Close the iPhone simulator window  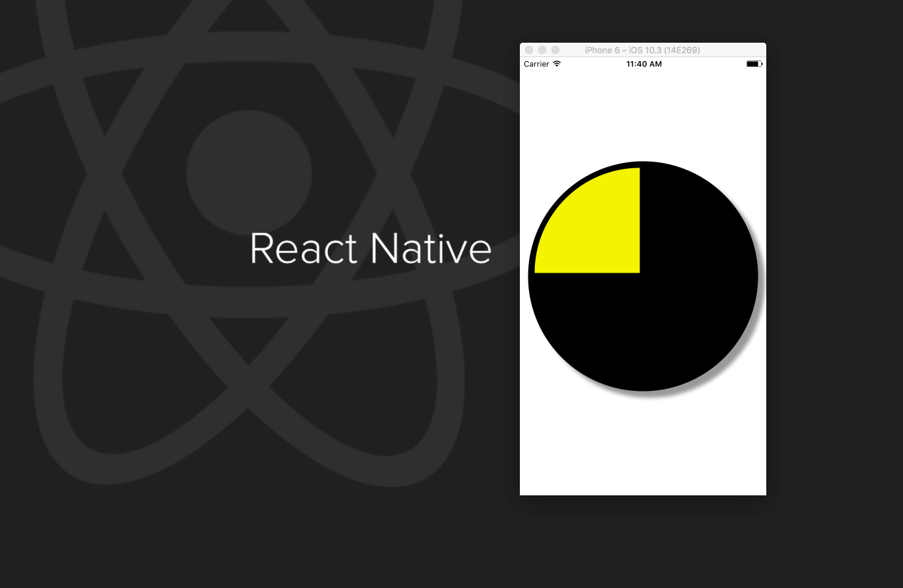pos(529,50)
